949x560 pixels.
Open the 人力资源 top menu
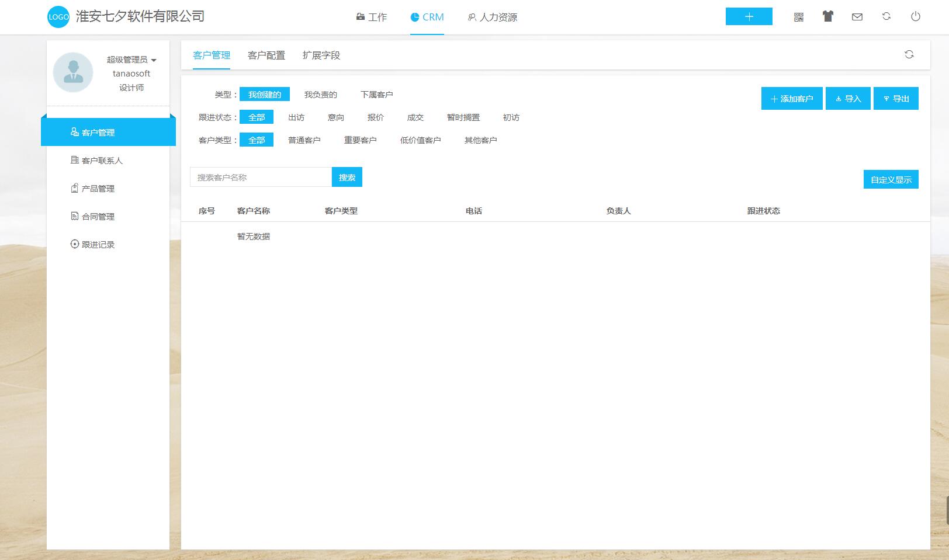point(492,18)
